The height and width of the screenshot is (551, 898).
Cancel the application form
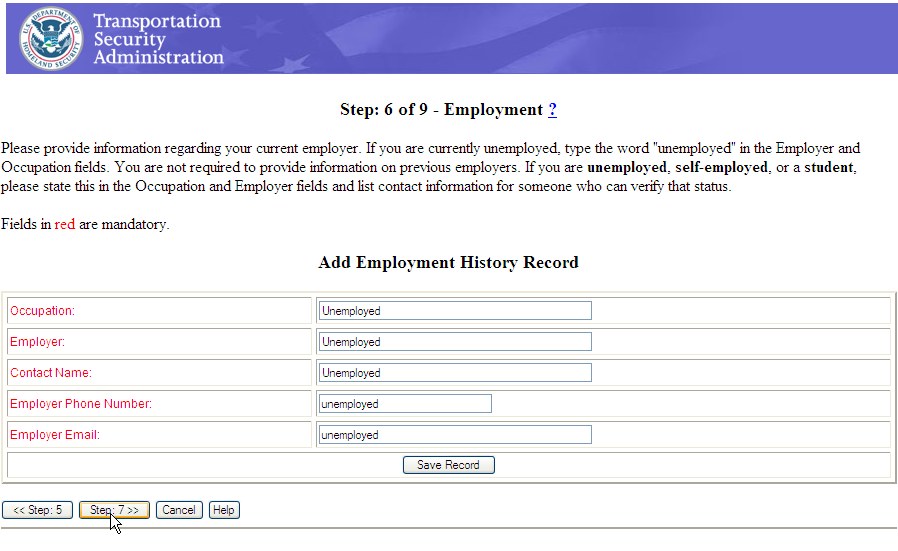tap(179, 510)
